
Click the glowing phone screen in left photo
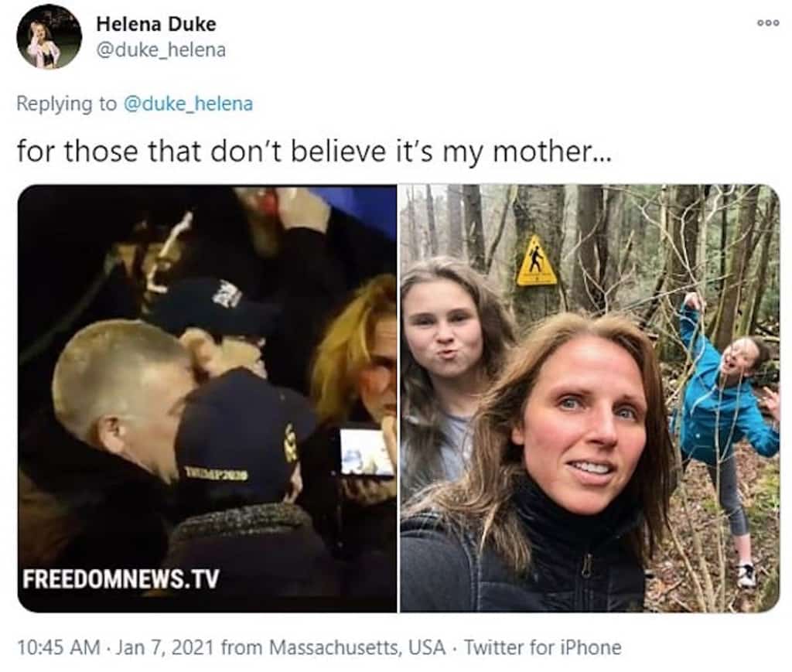(x=367, y=452)
